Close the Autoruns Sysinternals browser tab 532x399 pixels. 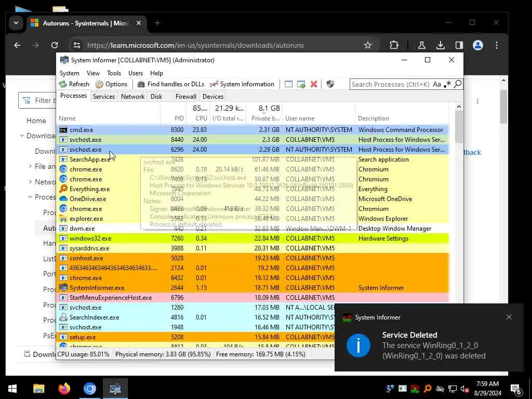pos(138,23)
